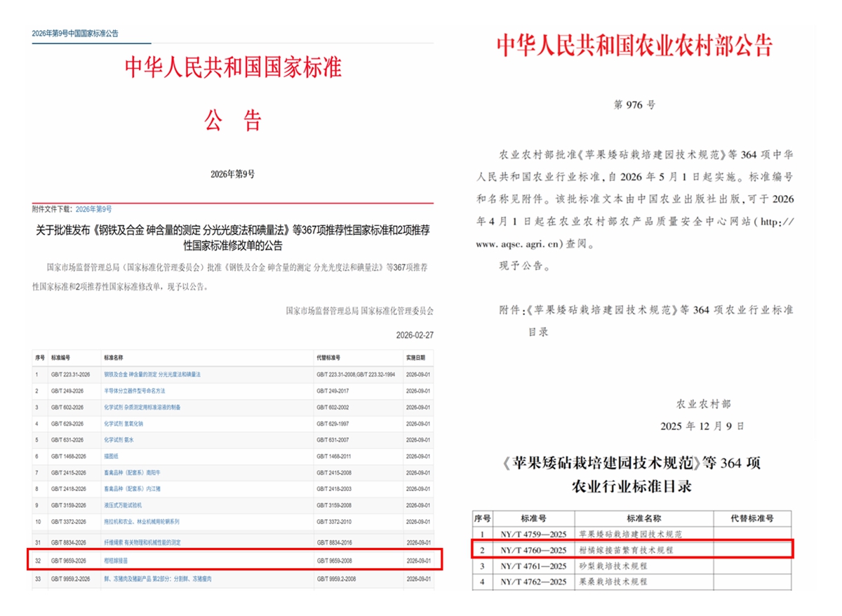Open the 化学试剂 氢氧化钠 standard link
Screen dimensions: 842x616
point(123,424)
